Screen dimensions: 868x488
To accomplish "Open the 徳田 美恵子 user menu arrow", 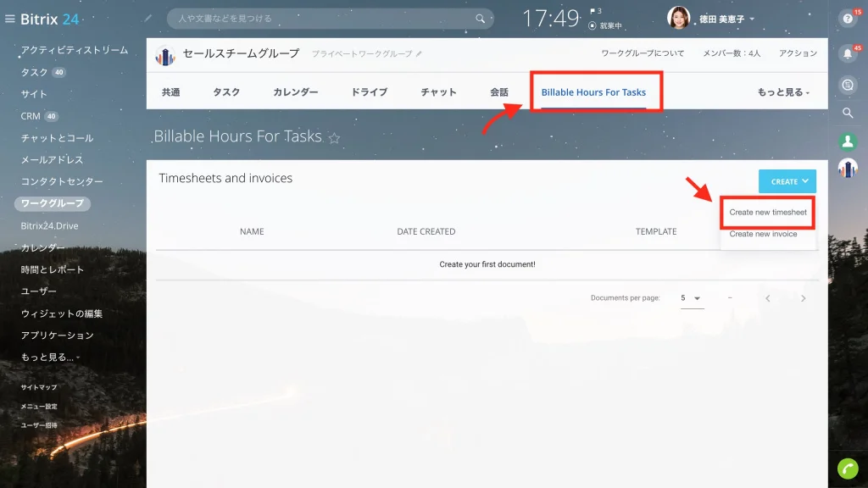I will point(752,19).
